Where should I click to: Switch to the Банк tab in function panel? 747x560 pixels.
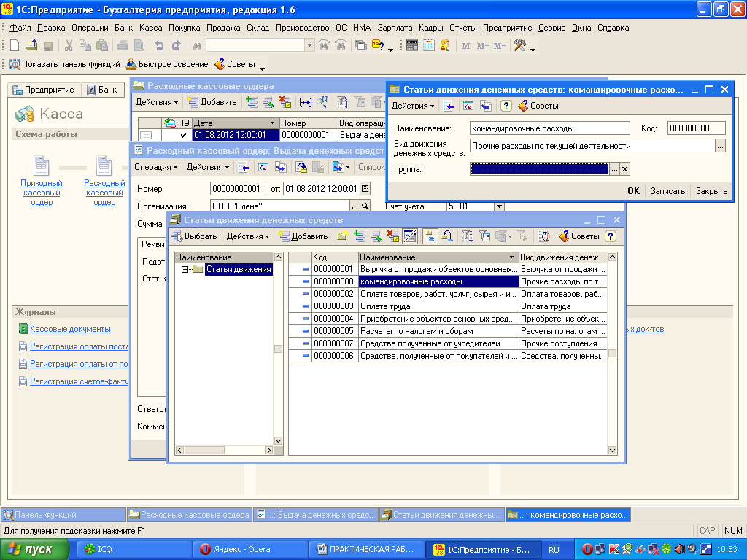(x=102, y=90)
